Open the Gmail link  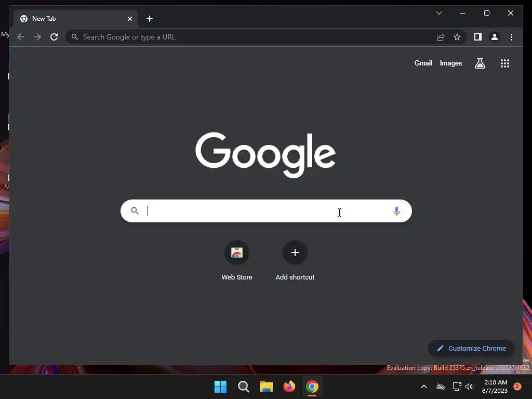coord(423,63)
